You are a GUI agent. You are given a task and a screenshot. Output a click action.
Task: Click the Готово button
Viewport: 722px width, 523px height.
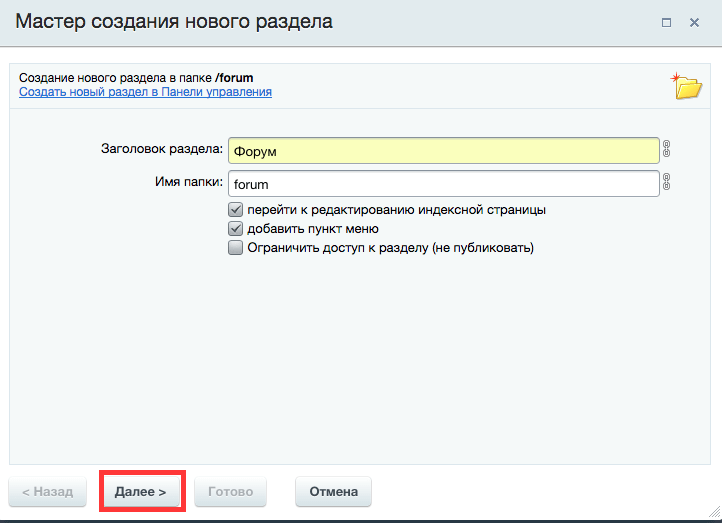click(230, 492)
